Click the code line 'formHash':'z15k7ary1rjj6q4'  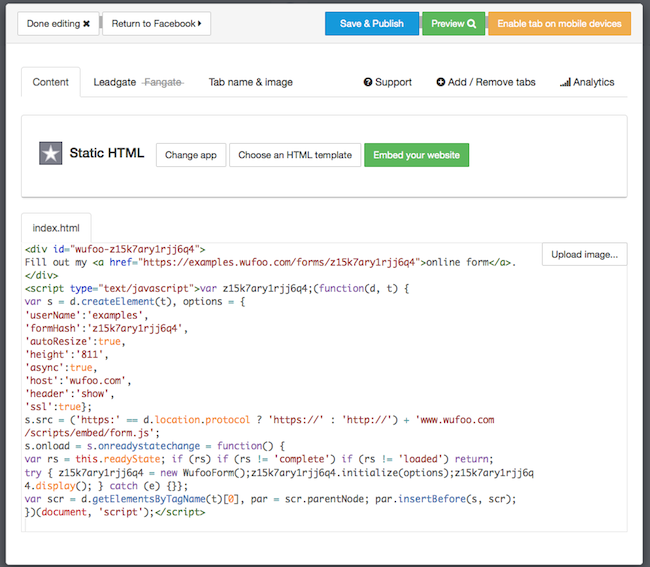[106, 328]
